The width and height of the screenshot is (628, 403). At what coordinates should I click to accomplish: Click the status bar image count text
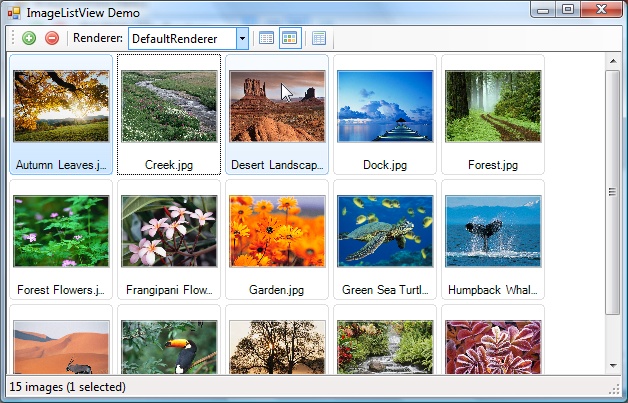pos(67,387)
